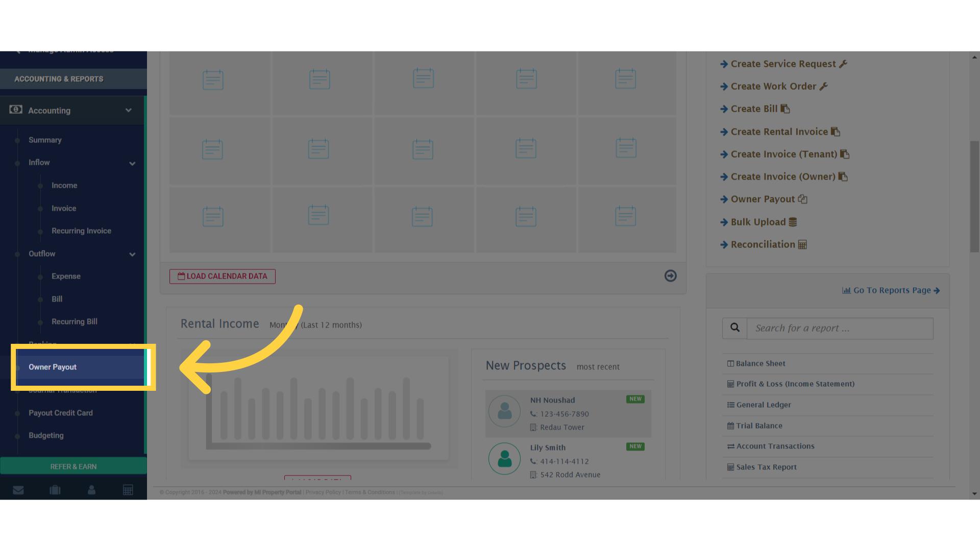Viewport: 980px width, 551px height.
Task: Click NH Noushad's gray avatar icon
Action: 504,411
